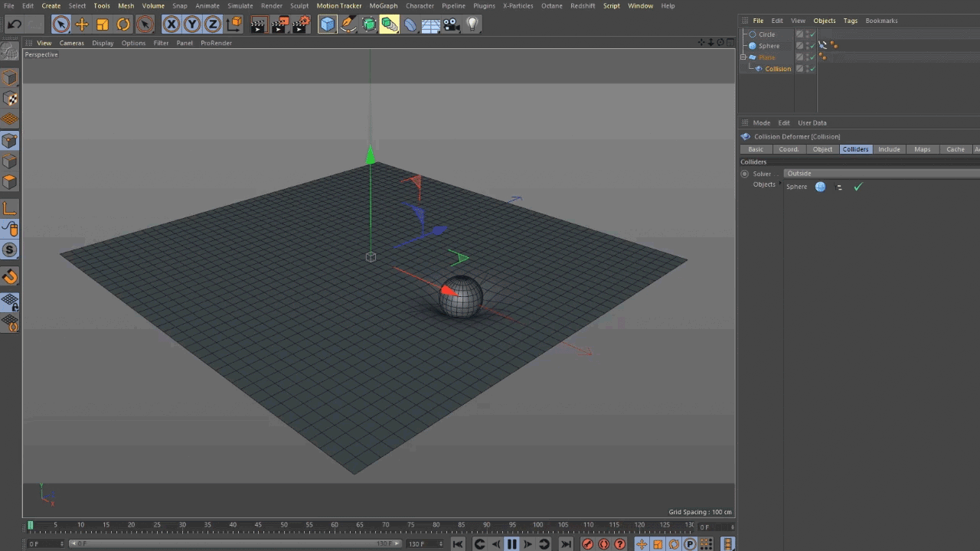The height and width of the screenshot is (551, 980).
Task: Open Attribute Manager User Data menu
Action: 812,122
